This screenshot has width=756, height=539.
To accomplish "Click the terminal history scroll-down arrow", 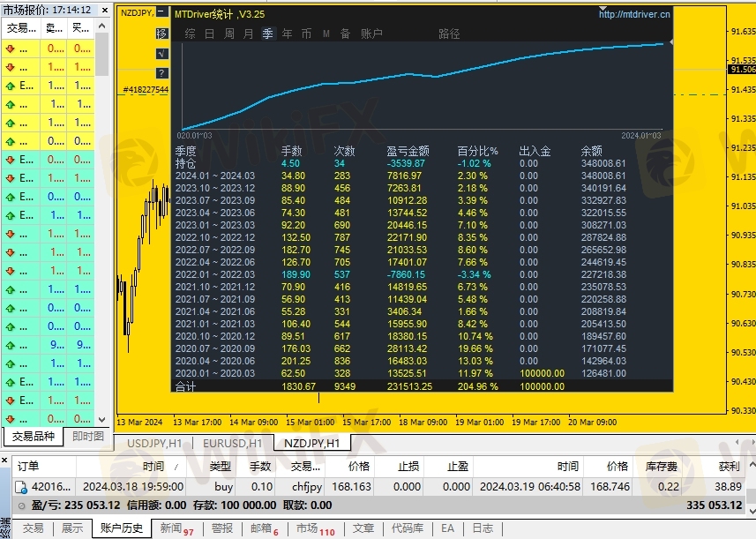I will (x=752, y=510).
